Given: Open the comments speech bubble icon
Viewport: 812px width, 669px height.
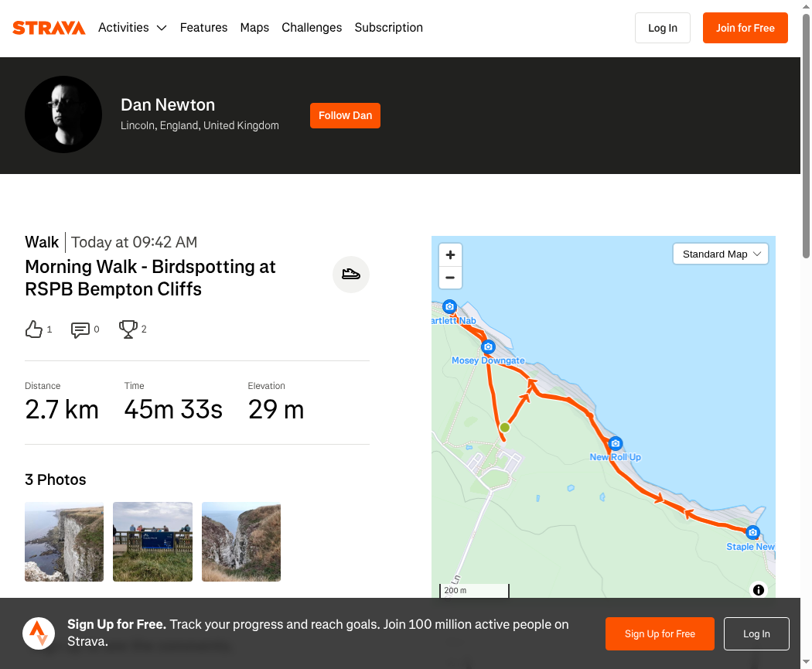Looking at the screenshot, I should point(80,329).
